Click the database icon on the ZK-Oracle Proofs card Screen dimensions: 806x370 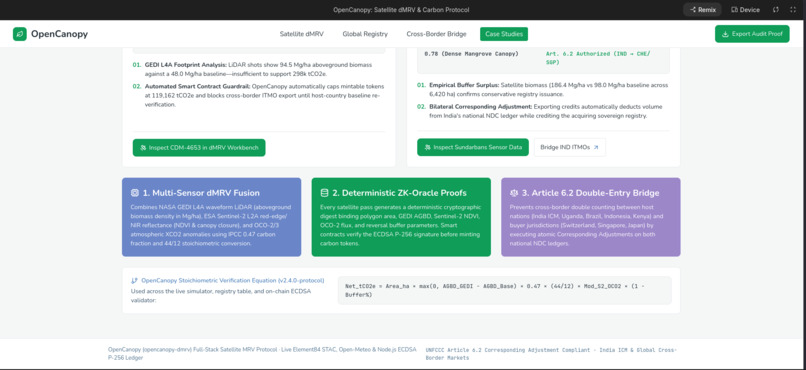point(324,193)
